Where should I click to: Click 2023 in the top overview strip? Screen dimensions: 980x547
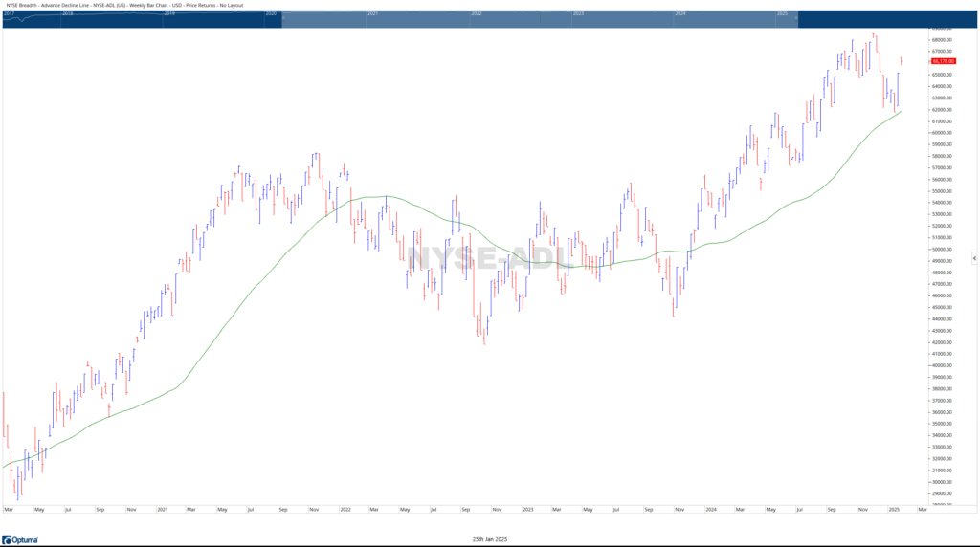(x=578, y=14)
